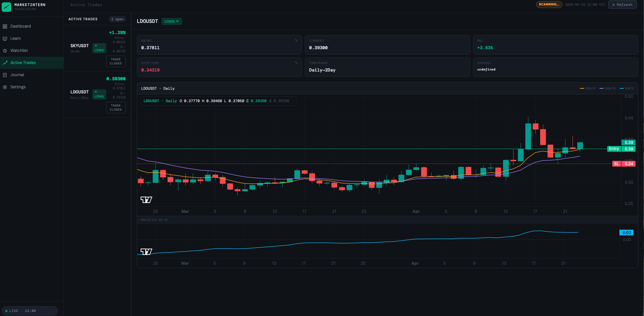Click the UTC timestamp in header

(585, 5)
